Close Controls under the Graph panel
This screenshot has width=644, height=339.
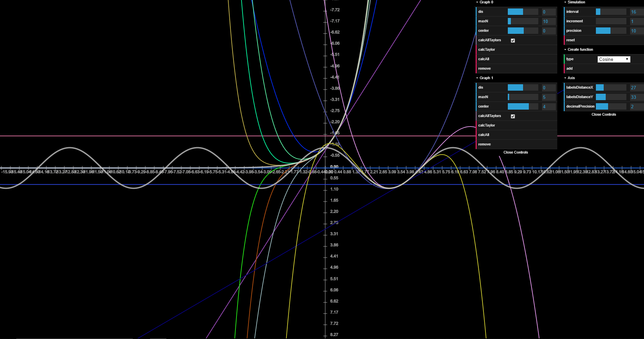coord(516,152)
